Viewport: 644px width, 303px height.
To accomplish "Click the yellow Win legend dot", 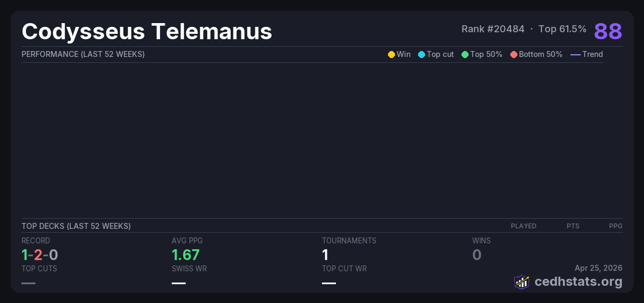I will pyautogui.click(x=391, y=55).
